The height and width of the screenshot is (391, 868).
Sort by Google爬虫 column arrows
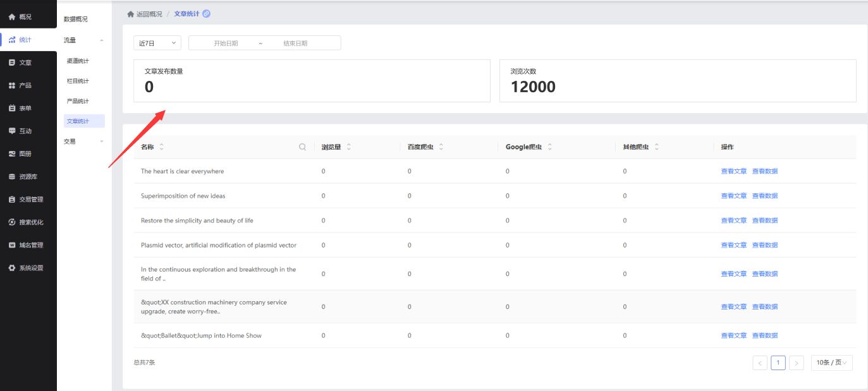pyautogui.click(x=550, y=147)
